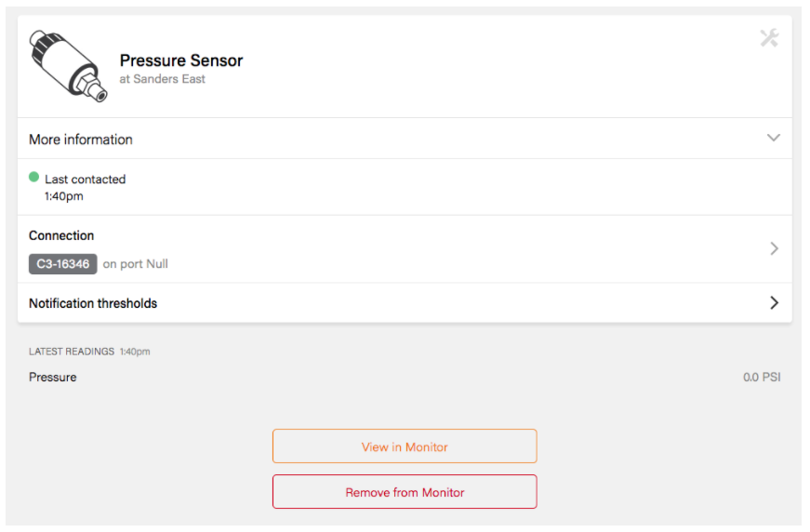Screen dimensions: 810x532
Task: Click the "at Sanders East" location text
Action: (x=163, y=80)
